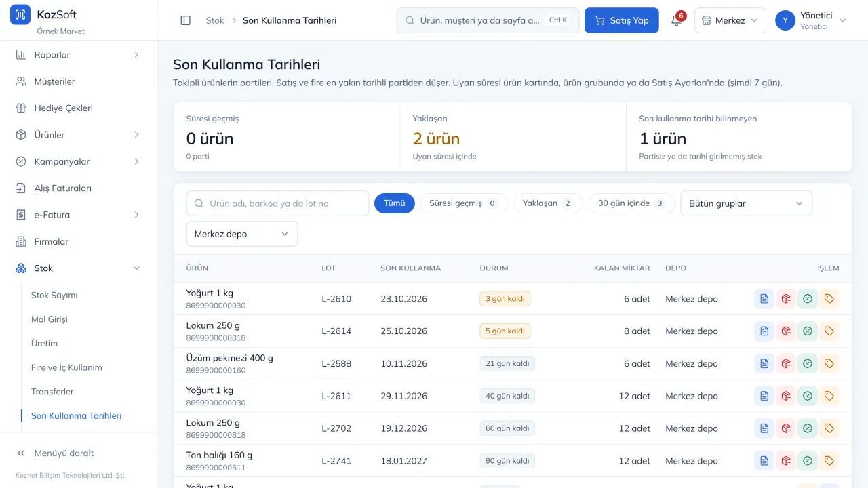Click red box-minus icon for L-2611
The width and height of the screenshot is (868, 488).
pyautogui.click(x=786, y=396)
